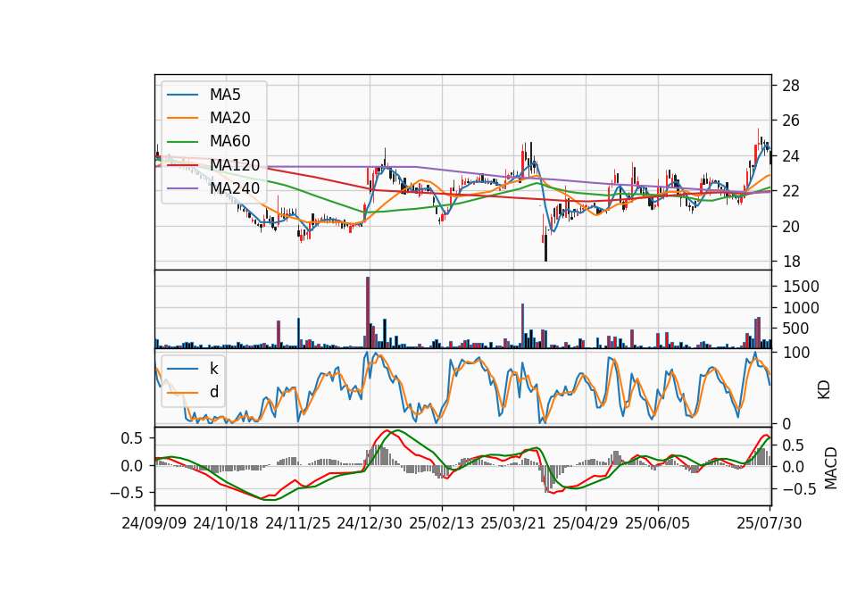Screen dimensions: 857x616
Task: Click the price axis value 28
Action: click(791, 86)
